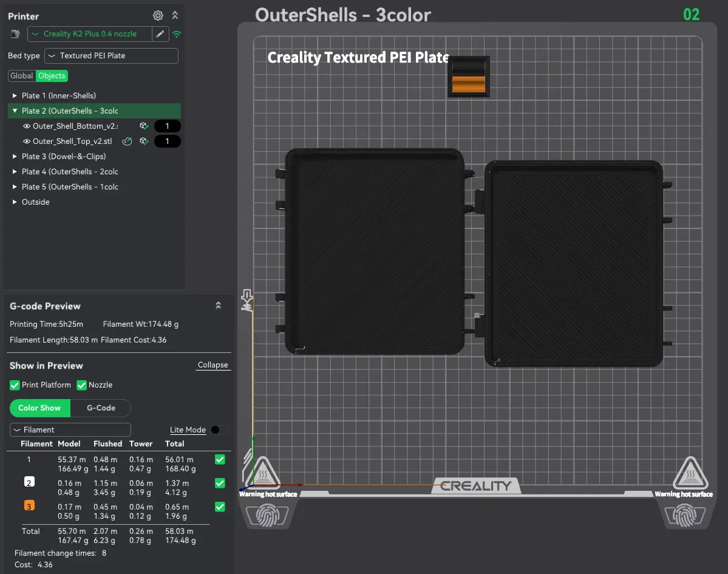This screenshot has width=728, height=574.
Task: Click the Tower column header
Action: click(x=141, y=444)
